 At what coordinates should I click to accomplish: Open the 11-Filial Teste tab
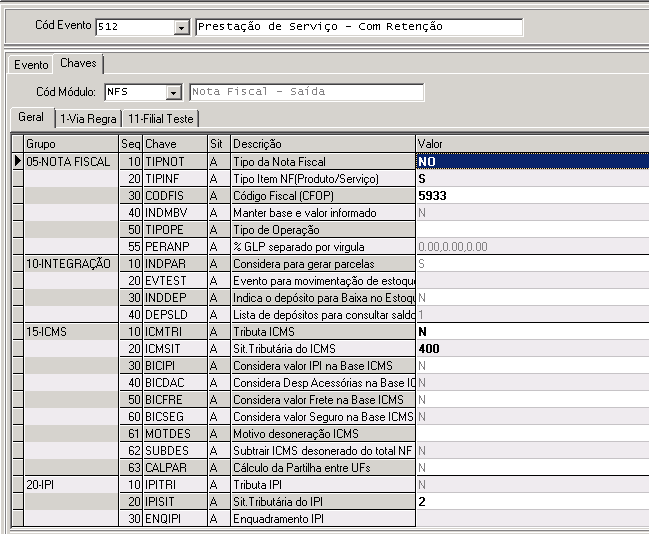162,119
